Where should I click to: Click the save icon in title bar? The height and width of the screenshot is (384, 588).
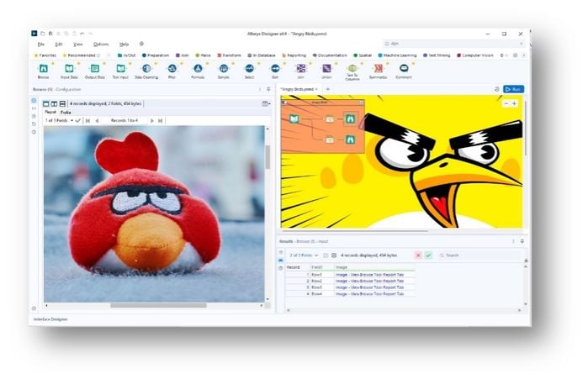click(50, 34)
